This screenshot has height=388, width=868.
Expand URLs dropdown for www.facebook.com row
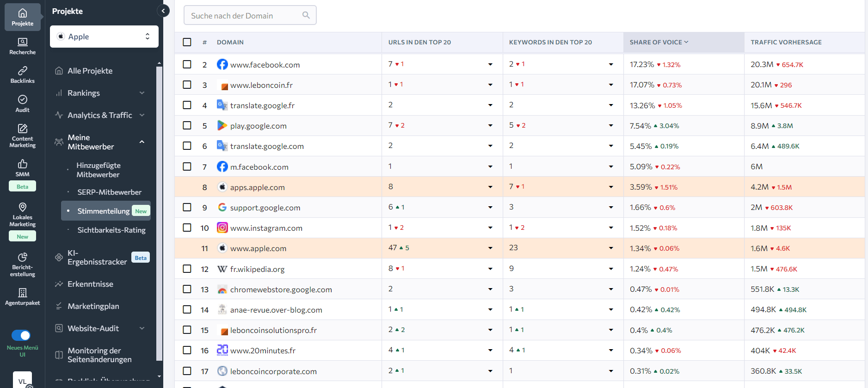click(490, 64)
